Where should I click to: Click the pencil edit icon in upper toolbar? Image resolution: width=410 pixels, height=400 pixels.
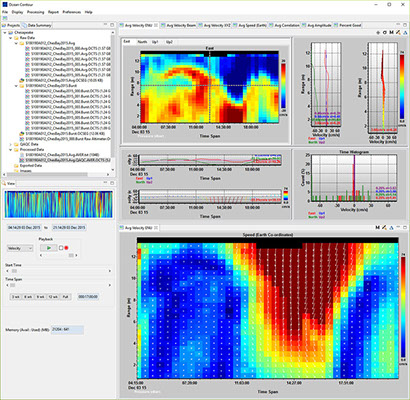click(398, 33)
